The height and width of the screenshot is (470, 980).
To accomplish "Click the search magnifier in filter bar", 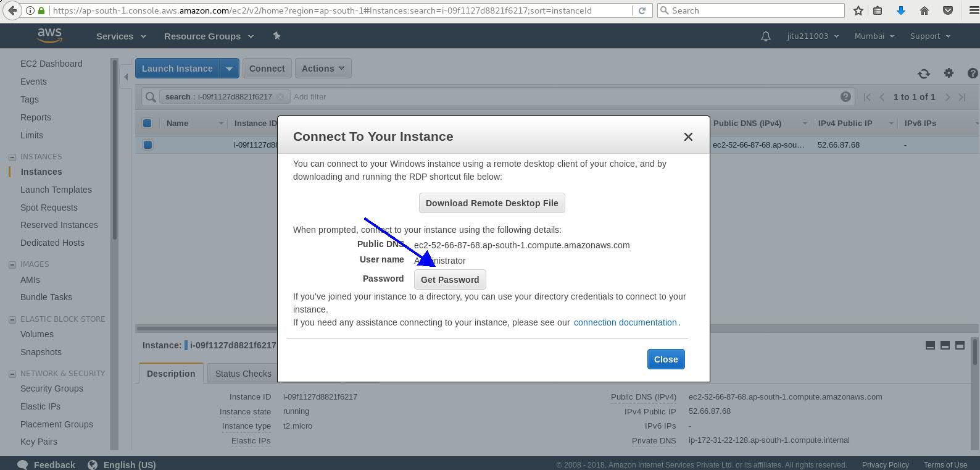I will 149,97.
